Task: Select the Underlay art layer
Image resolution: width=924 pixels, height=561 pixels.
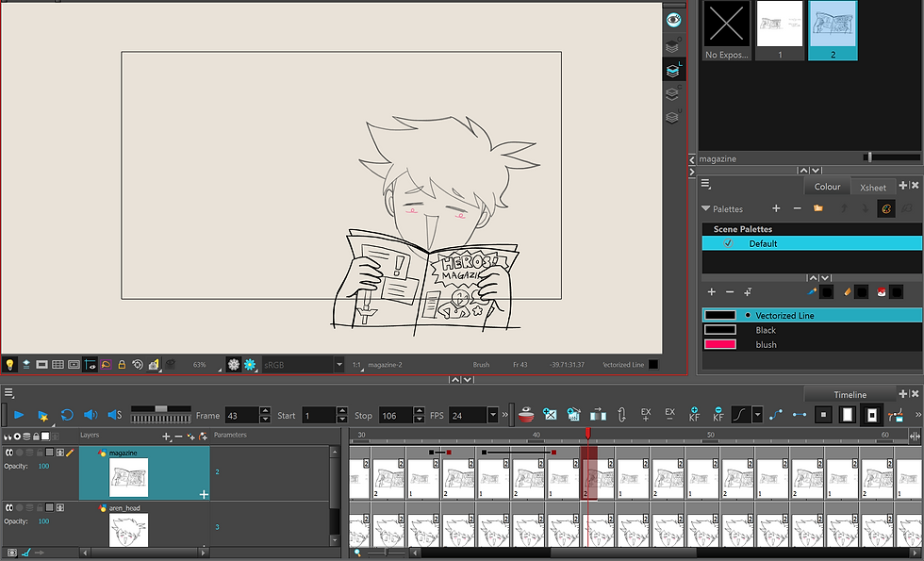Action: pos(672,117)
